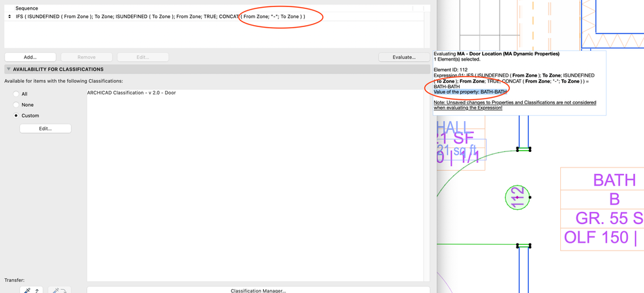This screenshot has height=293, width=644.
Task: Select the green door marker 112
Action: (x=517, y=198)
